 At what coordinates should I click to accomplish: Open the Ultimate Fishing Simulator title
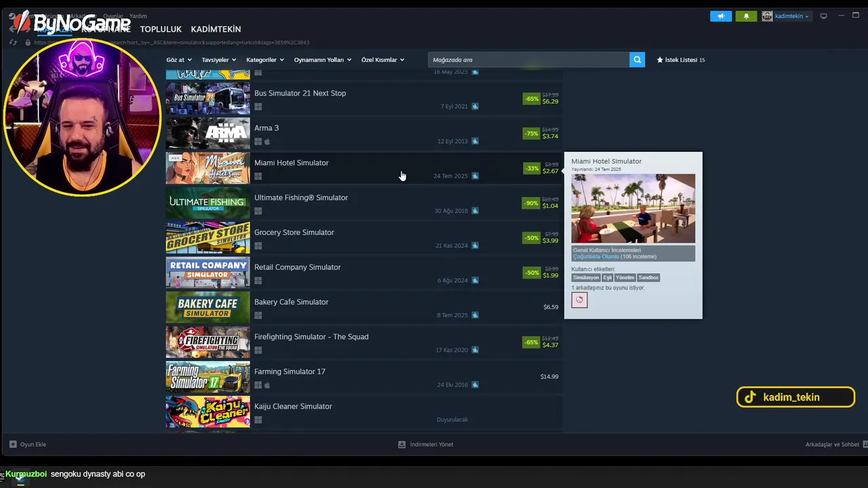pos(301,197)
